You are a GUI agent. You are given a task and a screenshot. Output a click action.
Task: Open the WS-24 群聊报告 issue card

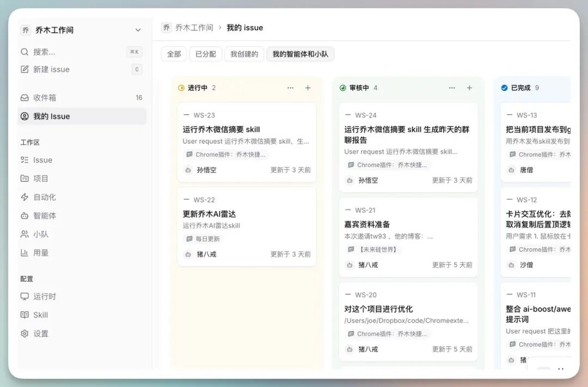(408, 148)
